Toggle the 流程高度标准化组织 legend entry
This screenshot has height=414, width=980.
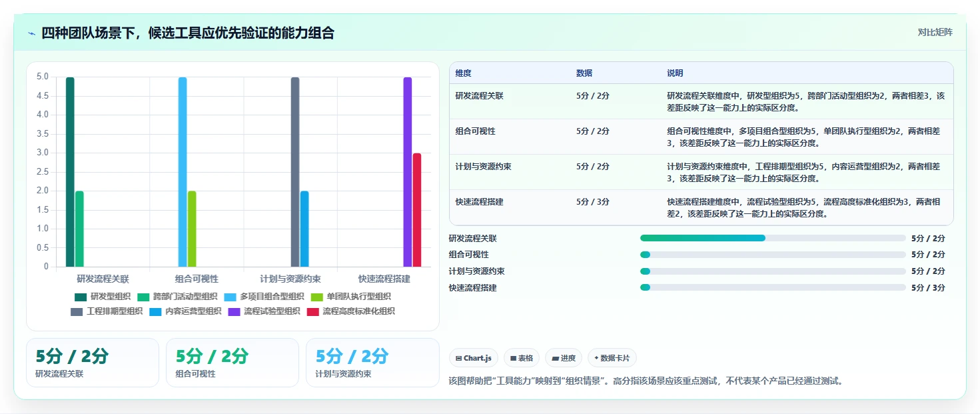pyautogui.click(x=350, y=311)
